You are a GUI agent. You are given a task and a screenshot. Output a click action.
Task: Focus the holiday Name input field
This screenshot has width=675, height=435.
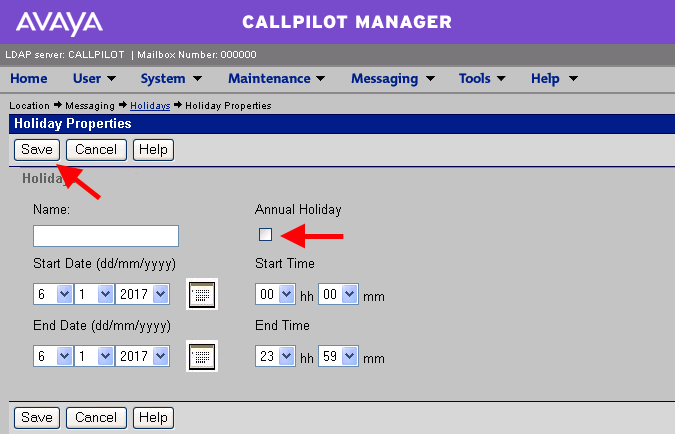pyautogui.click(x=106, y=236)
